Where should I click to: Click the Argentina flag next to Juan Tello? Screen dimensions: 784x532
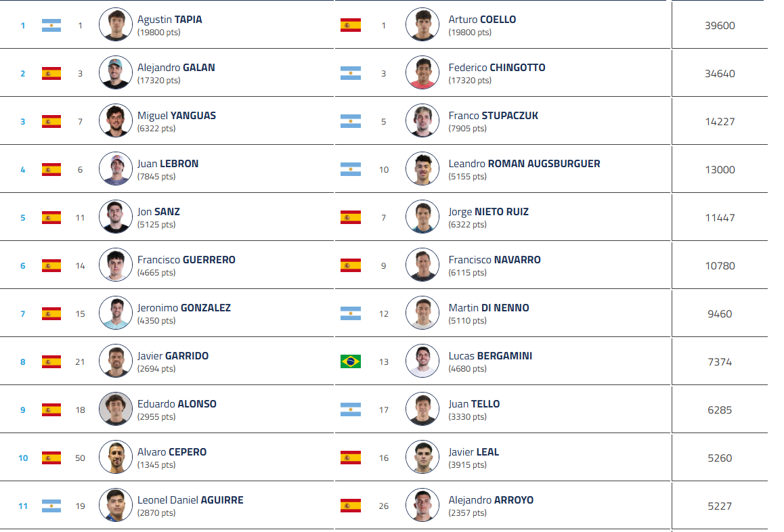click(x=351, y=409)
